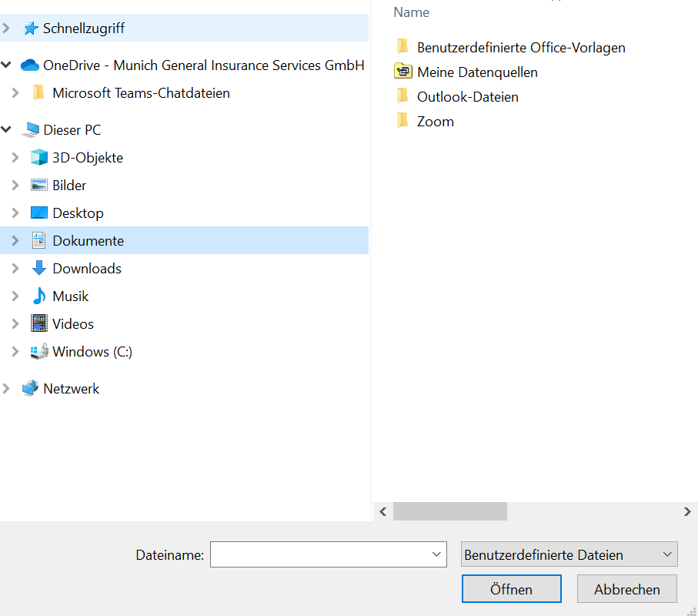Select 'Videos' label in tree
This screenshot has width=698, height=616.
[73, 324]
